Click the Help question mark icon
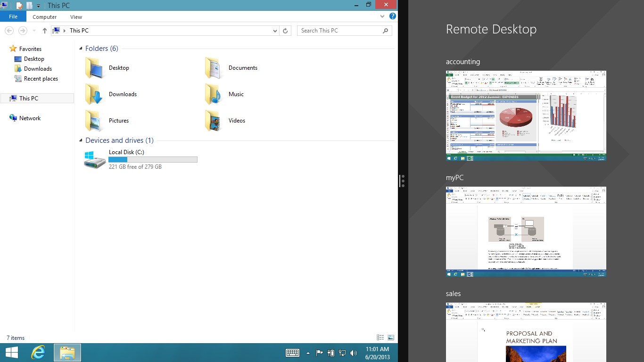 coord(392,16)
